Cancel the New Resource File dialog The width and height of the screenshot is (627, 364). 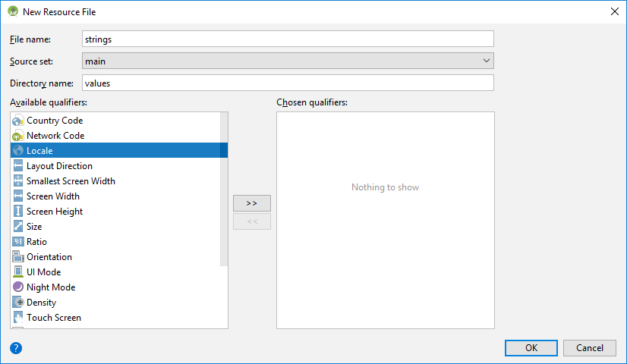point(589,347)
